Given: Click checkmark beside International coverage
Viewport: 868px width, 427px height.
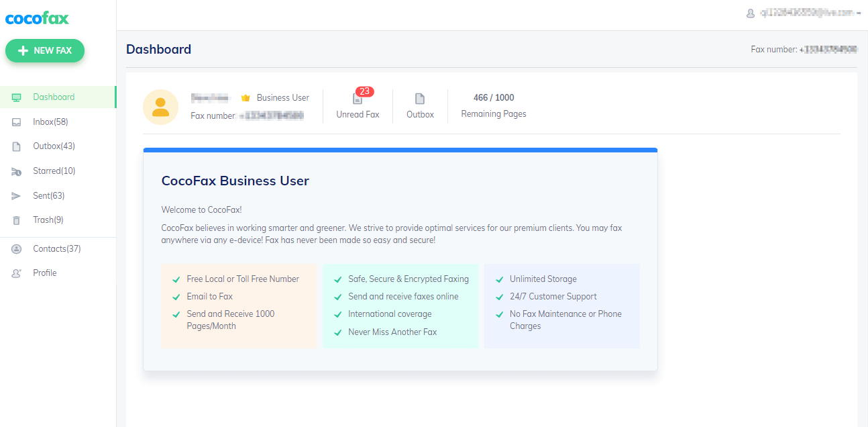Looking at the screenshot, I should 338,315.
